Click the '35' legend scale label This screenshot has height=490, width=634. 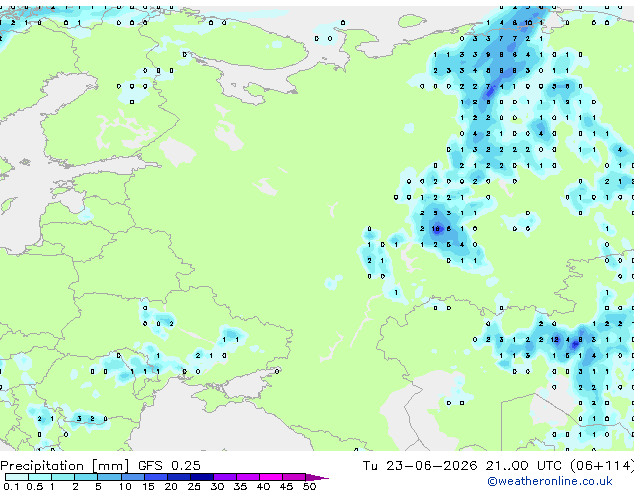(240, 486)
